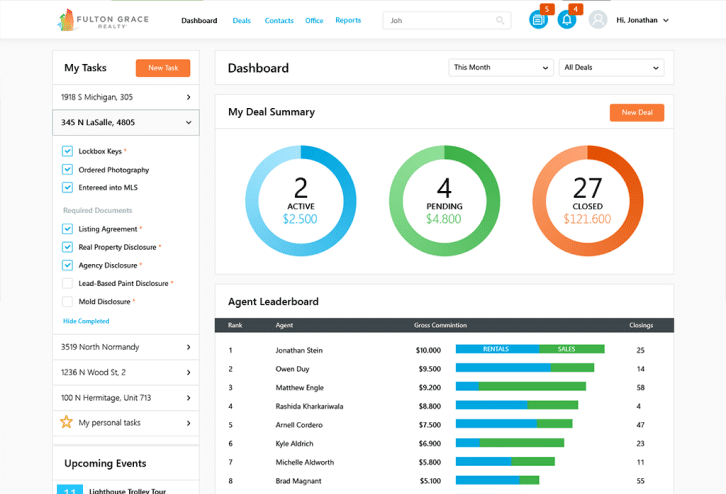Open the Contacts nav item
Image resolution: width=726 pixels, height=494 pixels.
pyautogui.click(x=279, y=20)
